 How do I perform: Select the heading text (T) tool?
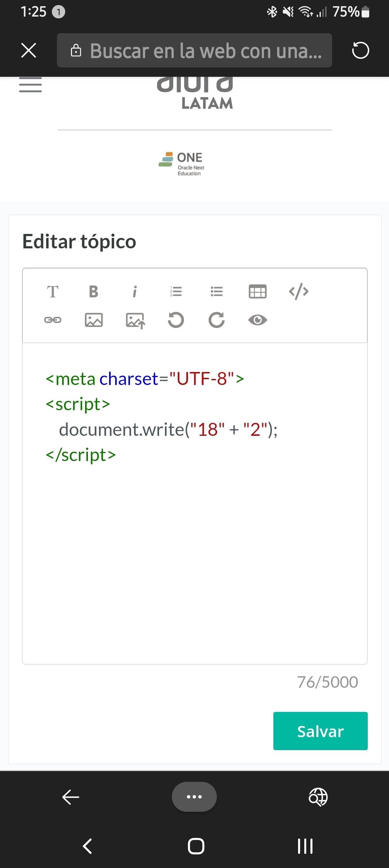click(x=53, y=292)
